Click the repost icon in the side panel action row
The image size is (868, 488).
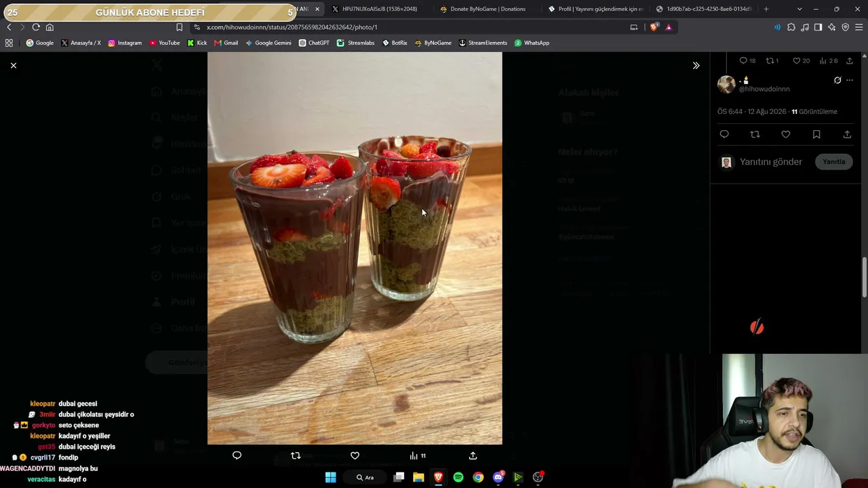[x=755, y=134]
